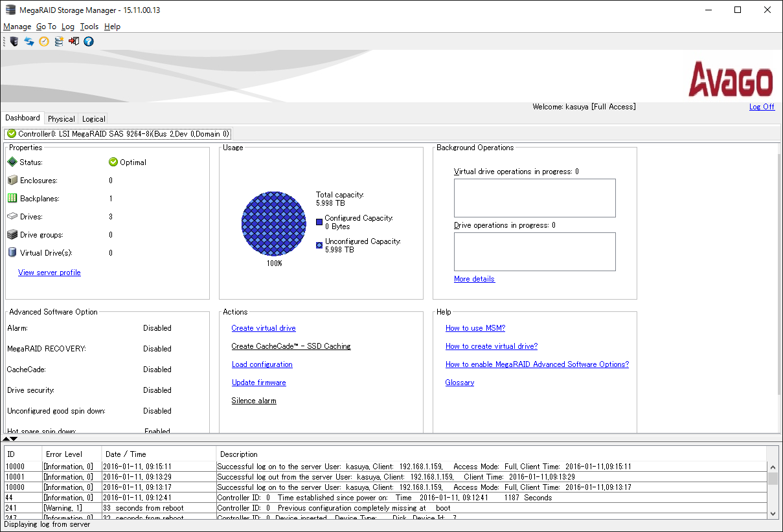Click the Drive operations in progress list box
783x532 pixels.
point(535,252)
